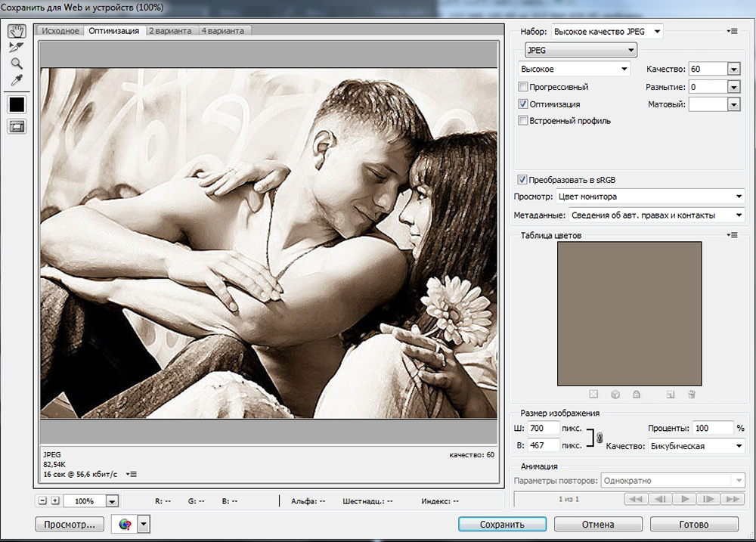Toggle the Встроенный профиль checkbox

pos(523,121)
